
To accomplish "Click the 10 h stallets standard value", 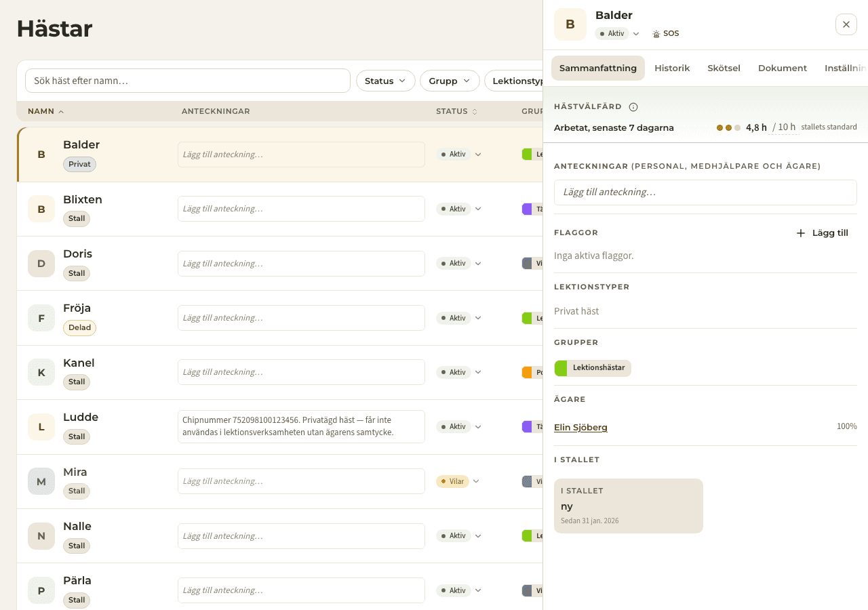I will tap(784, 127).
